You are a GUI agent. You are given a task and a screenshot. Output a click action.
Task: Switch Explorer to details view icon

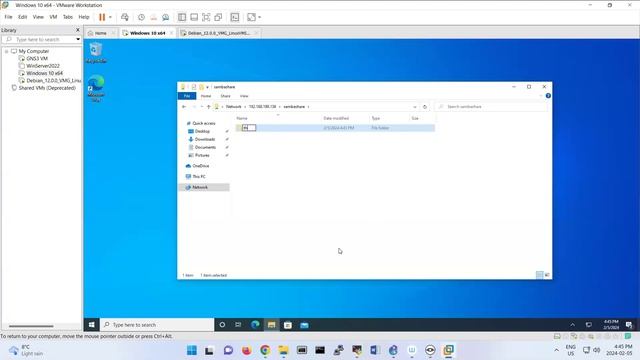[x=539, y=275]
